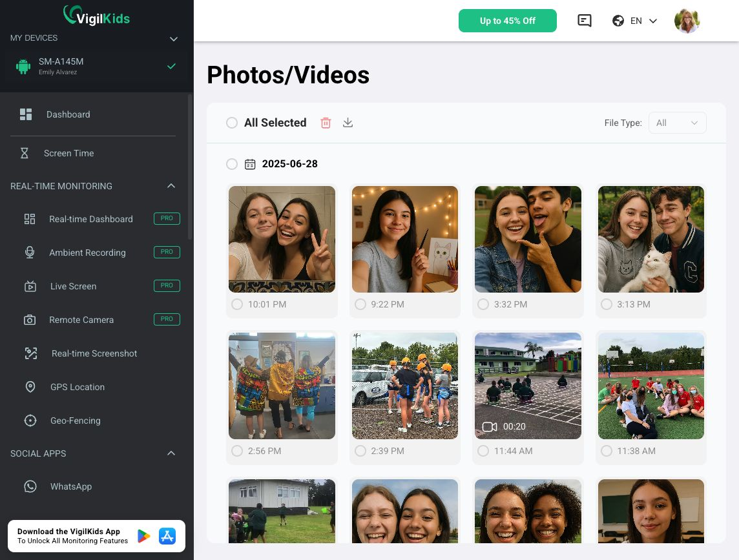Click the Live Screen TV icon
The width and height of the screenshot is (739, 560).
[x=30, y=286]
